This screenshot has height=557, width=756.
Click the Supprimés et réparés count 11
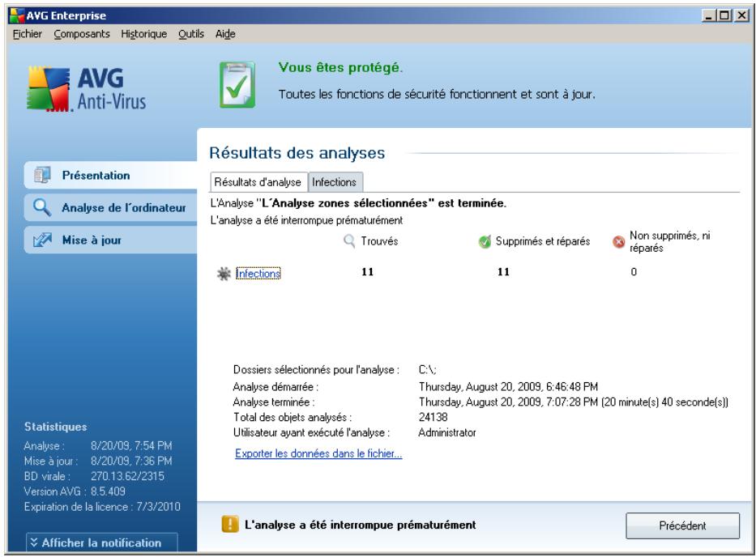click(503, 272)
